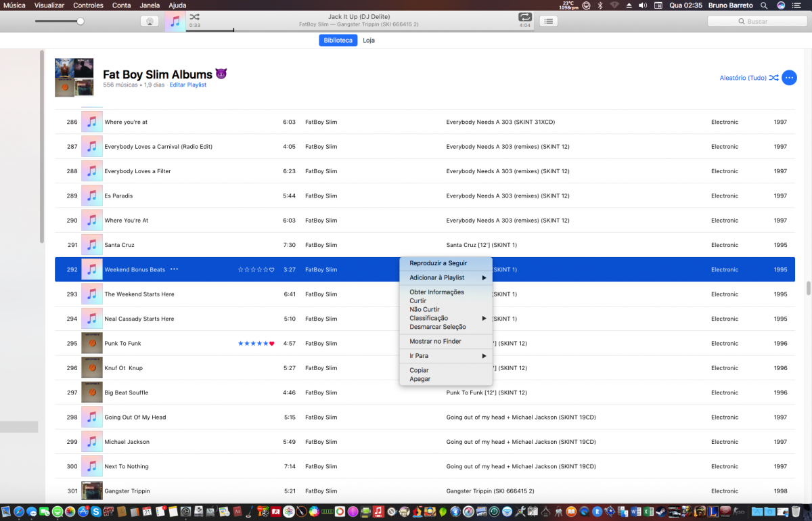Click the volume speaker menu bar icon
The image size is (812, 521).
[x=642, y=5]
